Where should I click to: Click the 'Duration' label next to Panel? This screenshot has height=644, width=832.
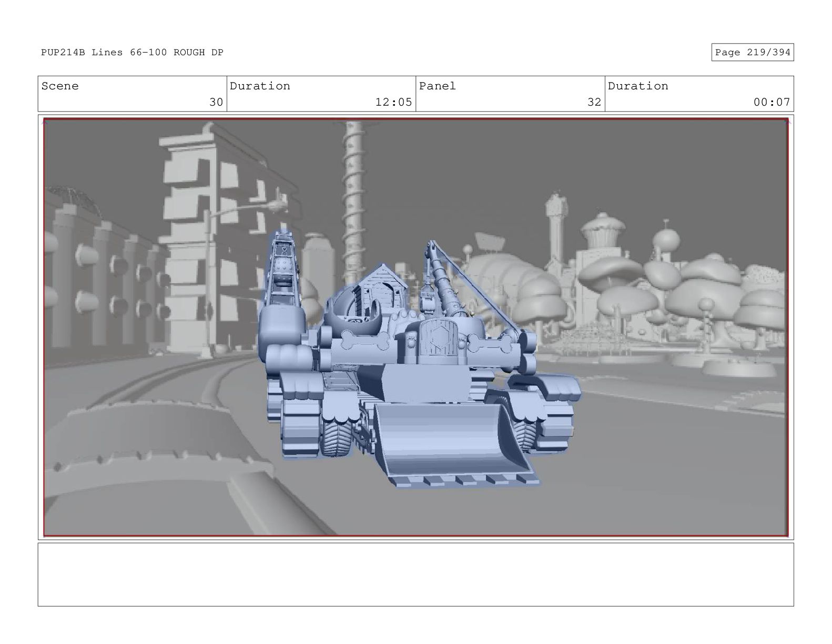(x=638, y=86)
